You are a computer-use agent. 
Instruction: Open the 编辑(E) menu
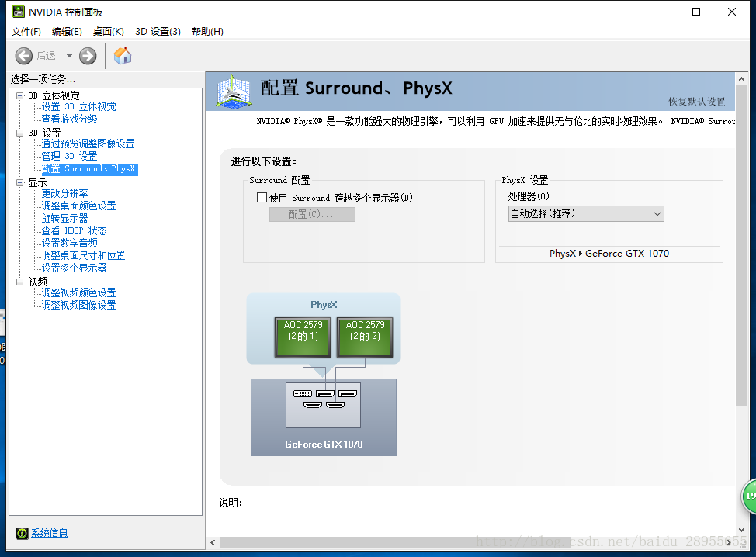[x=67, y=32]
